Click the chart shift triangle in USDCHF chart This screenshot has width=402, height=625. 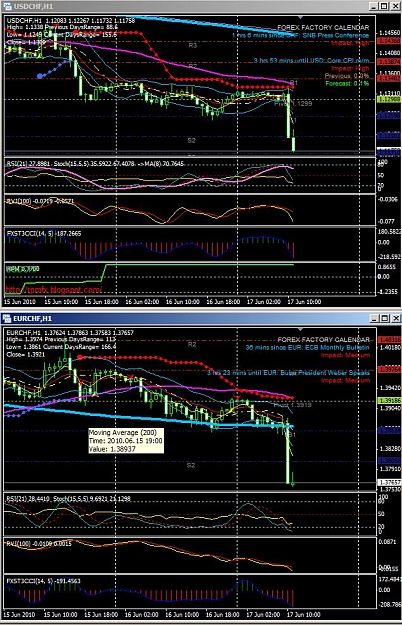click(x=300, y=17)
